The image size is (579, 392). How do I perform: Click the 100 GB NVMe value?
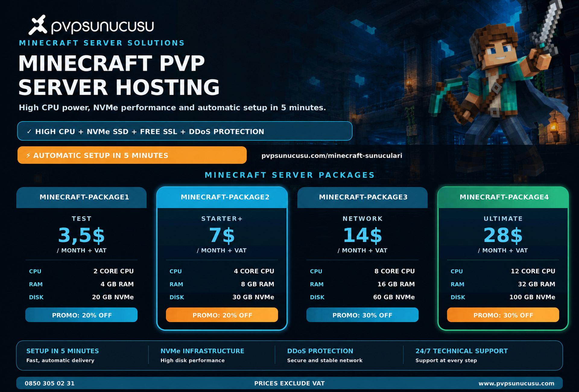(x=532, y=297)
